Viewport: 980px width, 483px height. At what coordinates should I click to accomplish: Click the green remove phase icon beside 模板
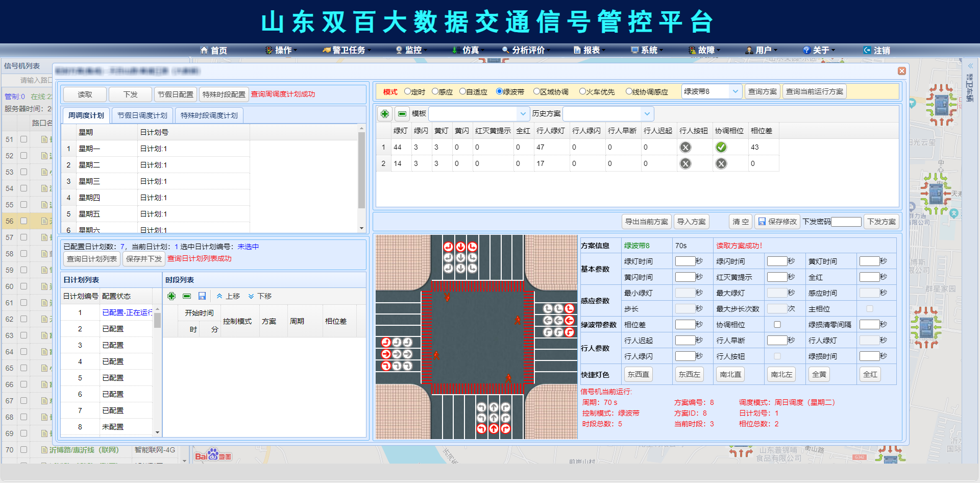[x=402, y=114]
